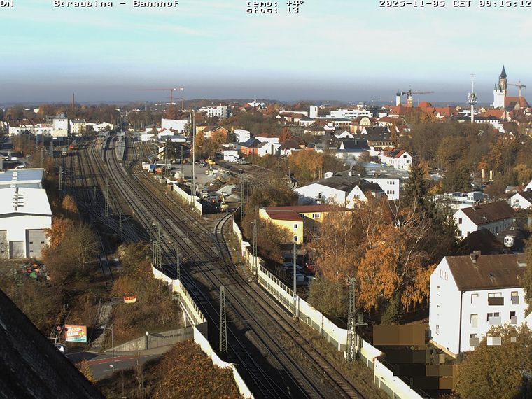Select the white warehouse building at left
Image resolution: width=532 pixels, height=399 pixels.
[24, 220]
